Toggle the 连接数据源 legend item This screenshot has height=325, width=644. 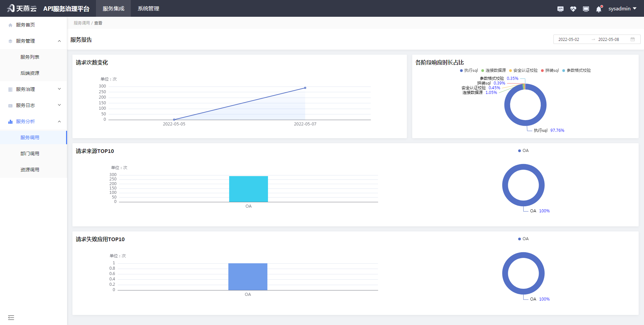click(493, 70)
